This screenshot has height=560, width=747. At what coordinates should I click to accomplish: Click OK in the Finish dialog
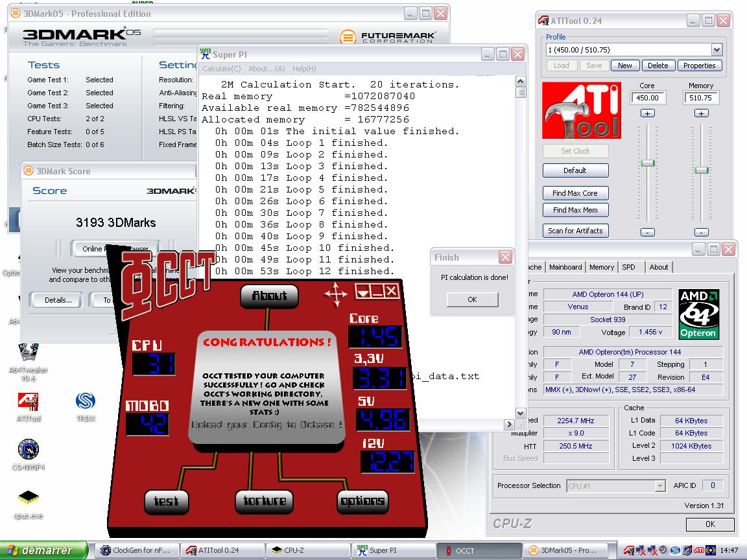tap(472, 299)
